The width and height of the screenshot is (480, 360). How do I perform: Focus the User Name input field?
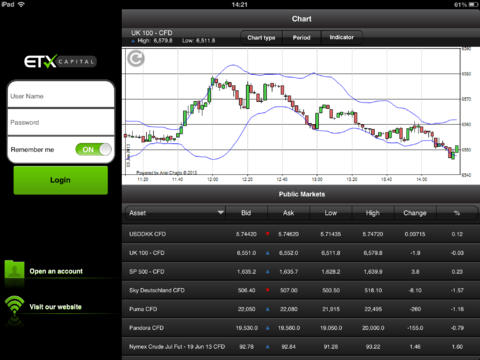tap(61, 95)
